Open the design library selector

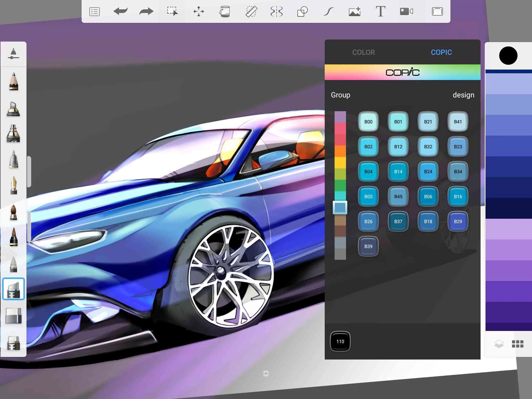(x=464, y=95)
